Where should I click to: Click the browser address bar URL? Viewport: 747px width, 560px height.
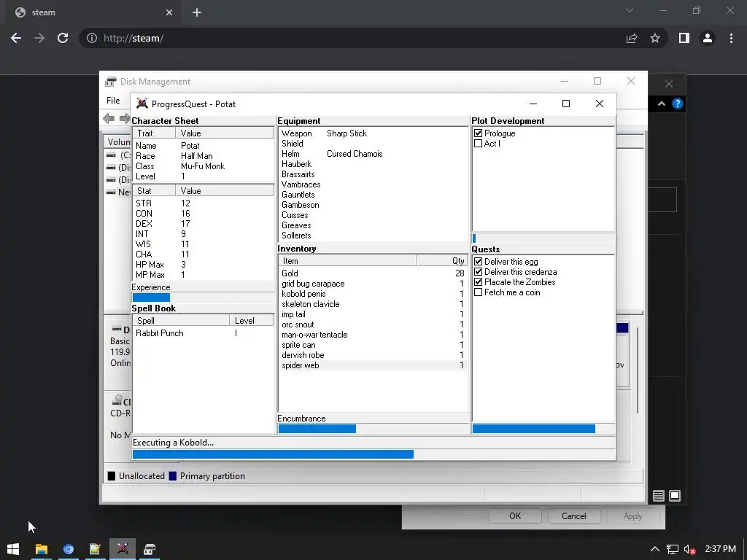click(133, 38)
